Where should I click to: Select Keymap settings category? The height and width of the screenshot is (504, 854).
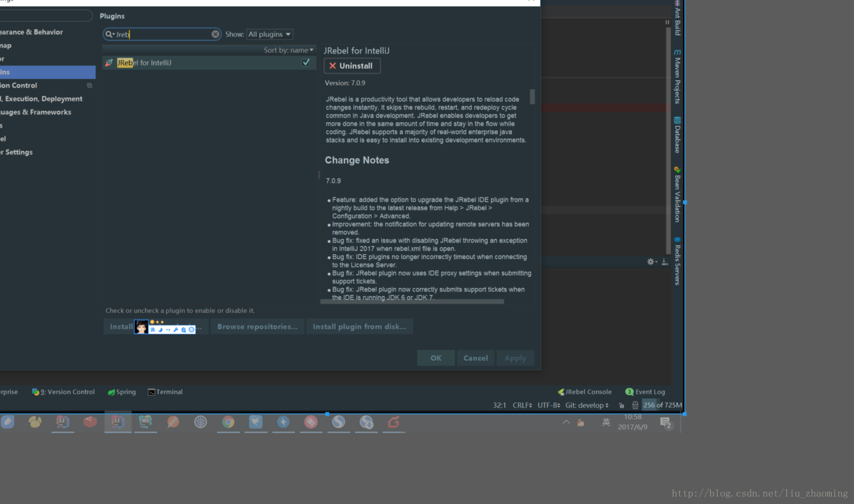pyautogui.click(x=5, y=45)
